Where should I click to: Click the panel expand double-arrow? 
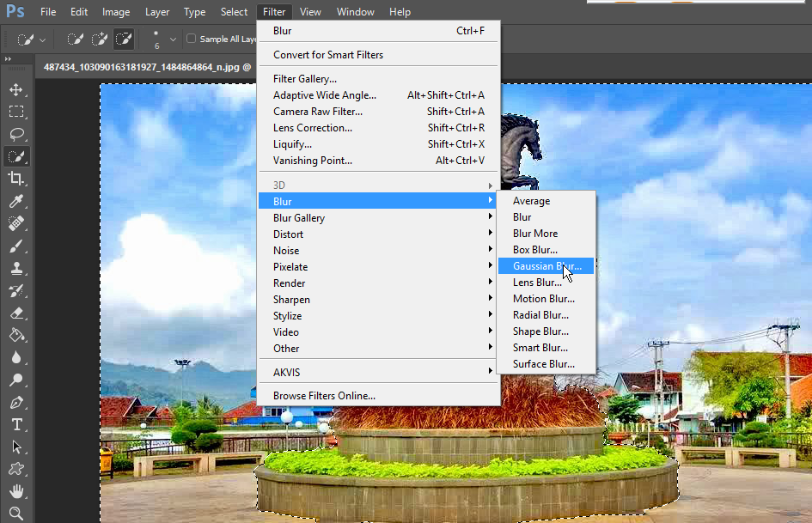tap(9, 60)
